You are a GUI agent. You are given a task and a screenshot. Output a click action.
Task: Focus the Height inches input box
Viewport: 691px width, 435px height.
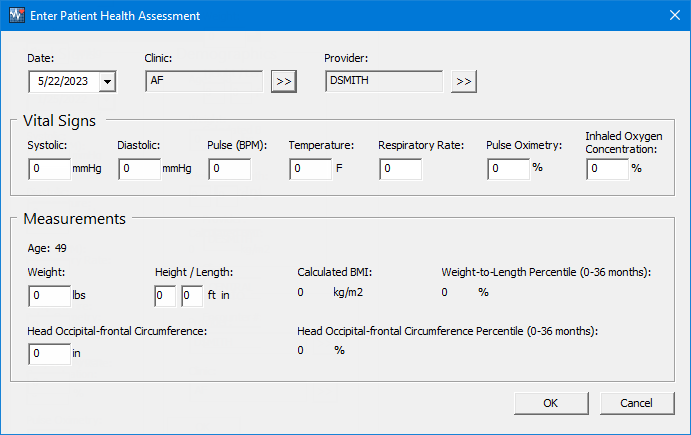click(x=192, y=296)
